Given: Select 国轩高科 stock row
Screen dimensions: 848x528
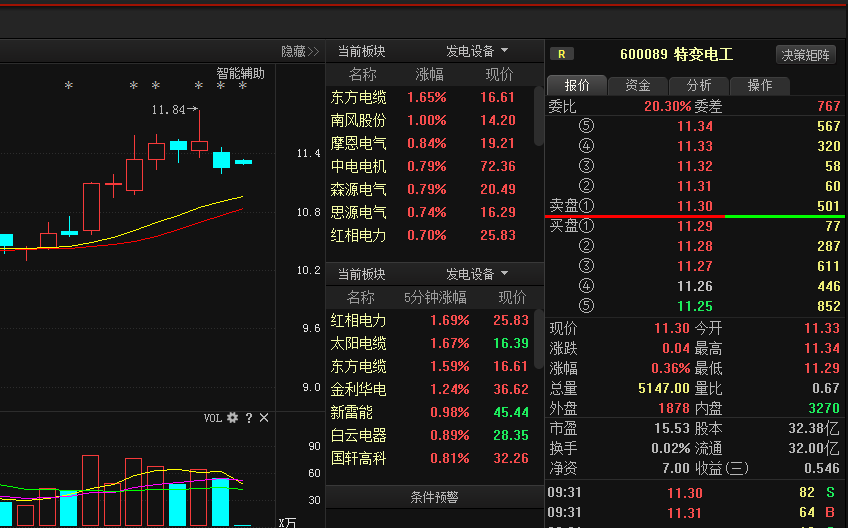Looking at the screenshot, I should click(429, 458).
